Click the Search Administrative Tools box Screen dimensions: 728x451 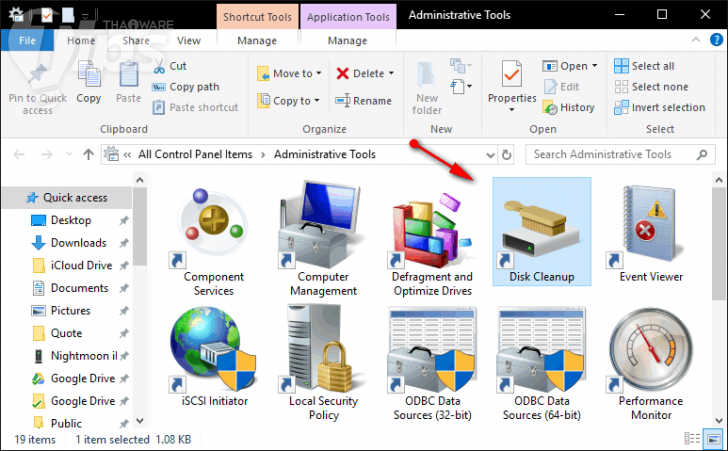tap(620, 155)
